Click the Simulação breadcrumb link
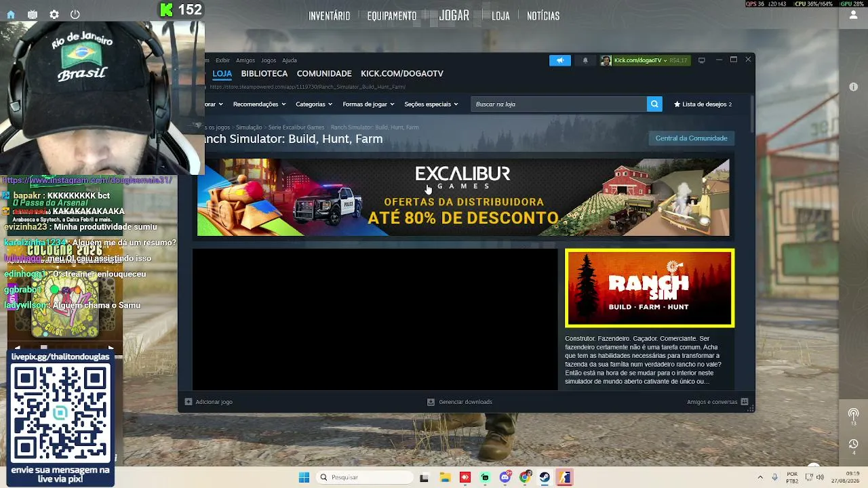The height and width of the screenshot is (488, 868). click(249, 127)
